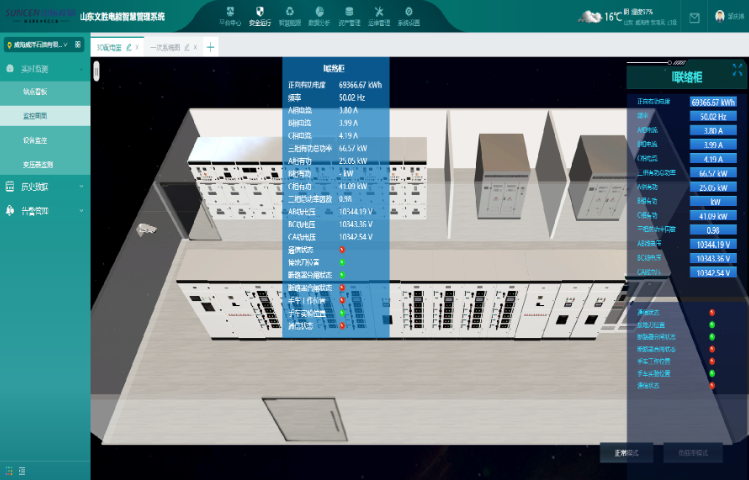Screen dimensions: 749x480
Task: Open the mail envelope icon
Action: pos(694,17)
